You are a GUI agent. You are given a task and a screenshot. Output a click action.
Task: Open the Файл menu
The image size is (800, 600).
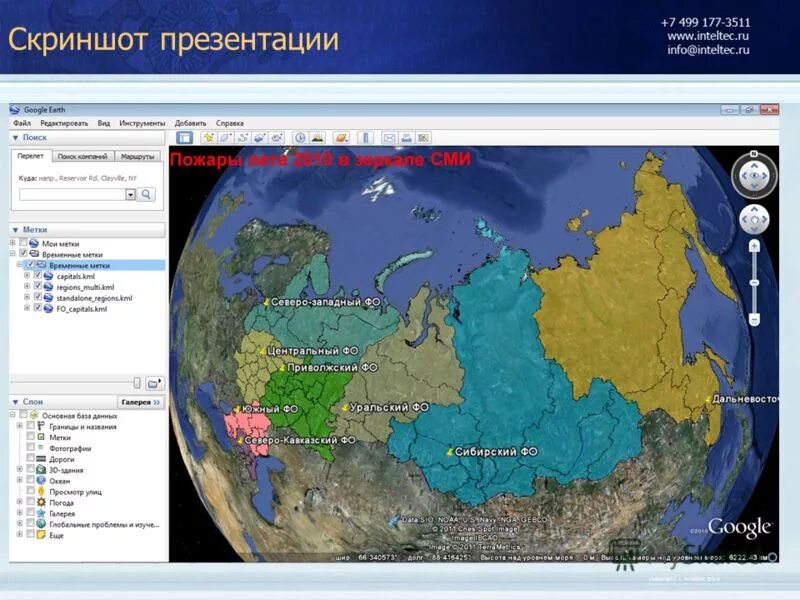coord(22,123)
